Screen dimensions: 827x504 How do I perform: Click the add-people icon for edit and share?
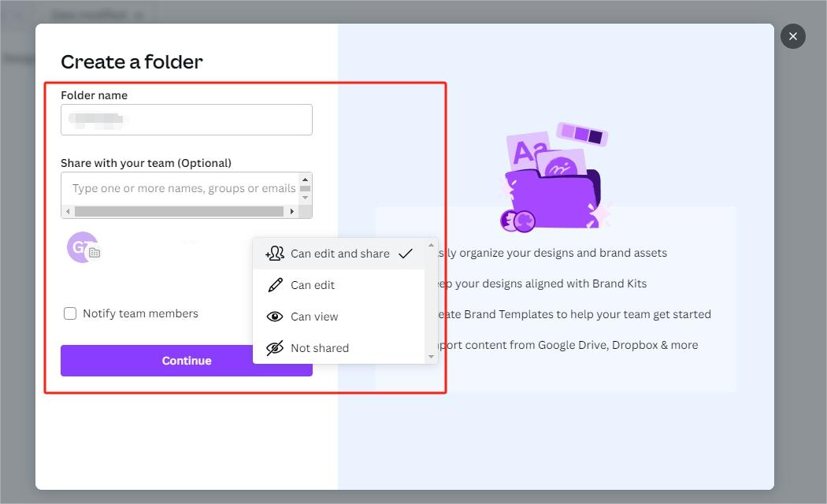pos(275,254)
